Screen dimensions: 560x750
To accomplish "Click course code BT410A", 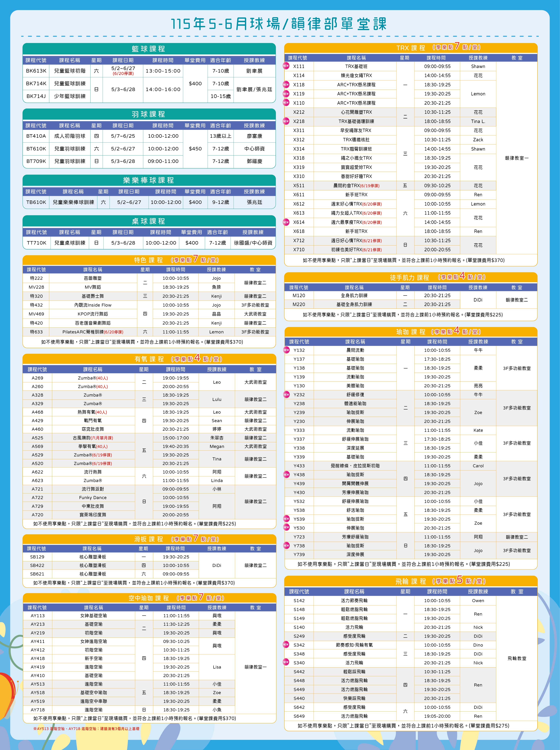I will tap(36, 136).
